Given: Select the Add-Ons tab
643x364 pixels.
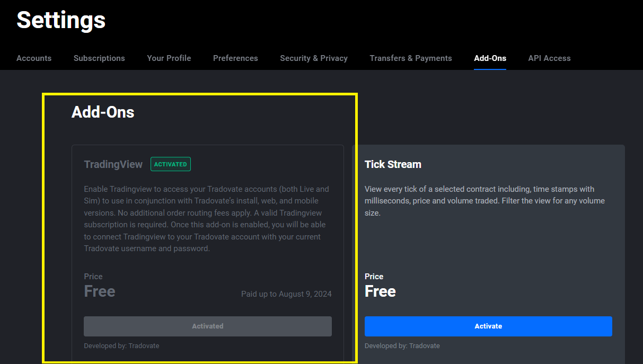Looking at the screenshot, I should (x=490, y=58).
